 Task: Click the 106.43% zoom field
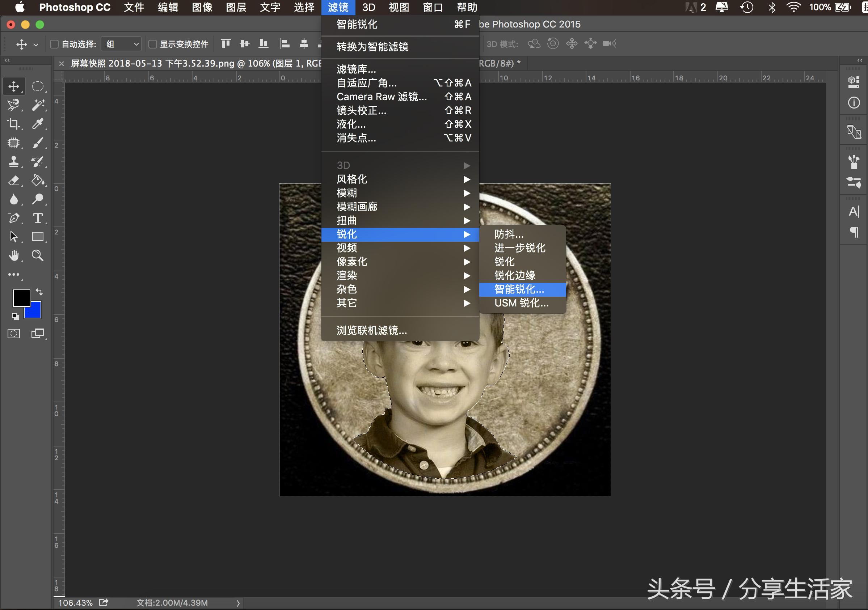(75, 603)
